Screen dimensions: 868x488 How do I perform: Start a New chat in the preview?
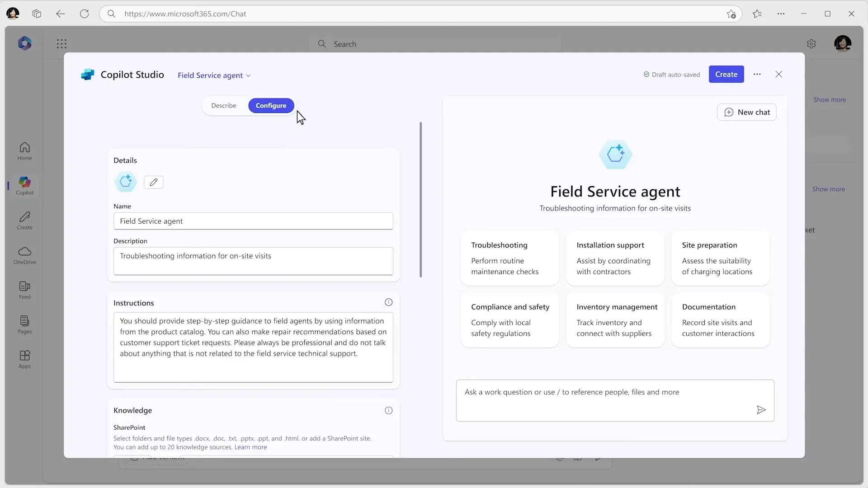[746, 112]
